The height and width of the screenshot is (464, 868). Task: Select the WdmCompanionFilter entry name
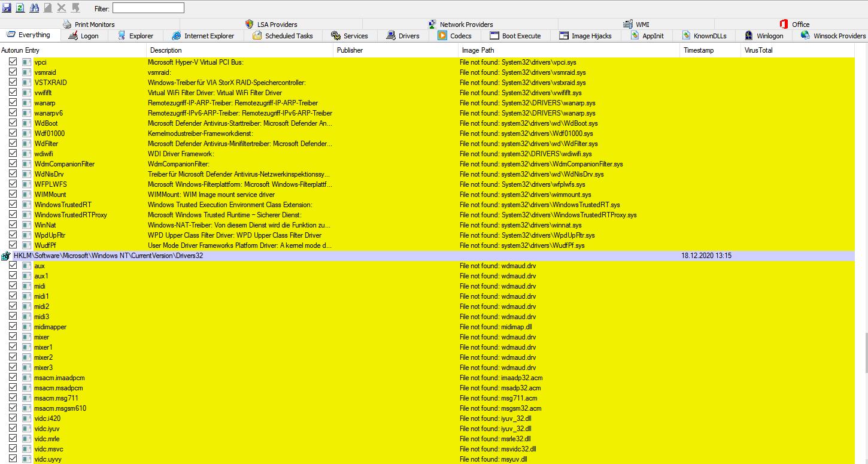65,164
